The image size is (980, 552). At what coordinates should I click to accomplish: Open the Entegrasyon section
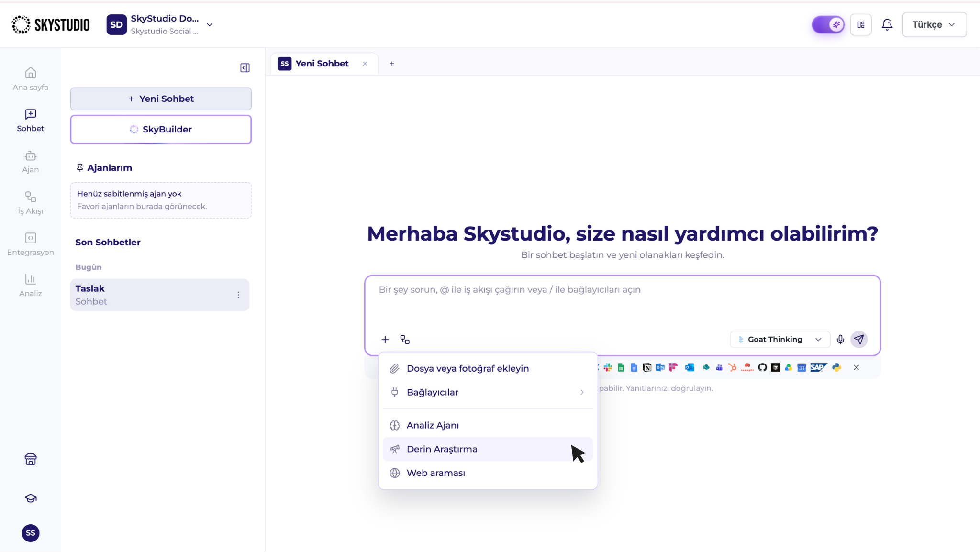[x=30, y=244]
